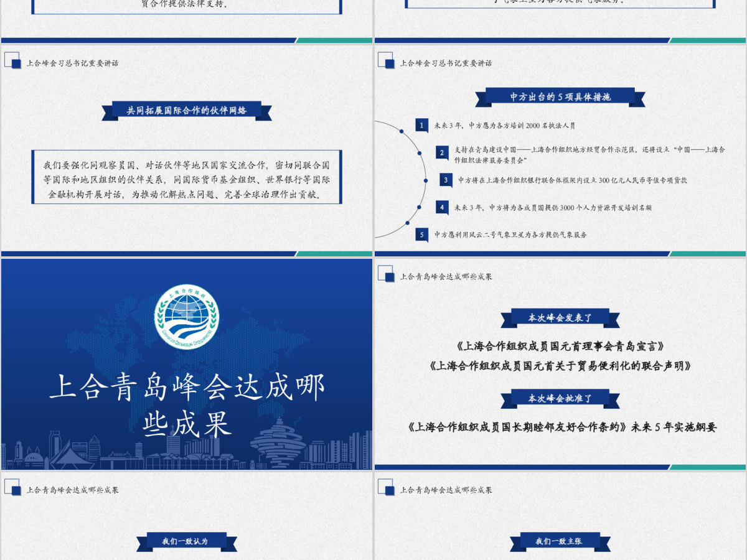Click the title 《上海合作组织成员国元首理事会青岛宣言》

point(560,346)
